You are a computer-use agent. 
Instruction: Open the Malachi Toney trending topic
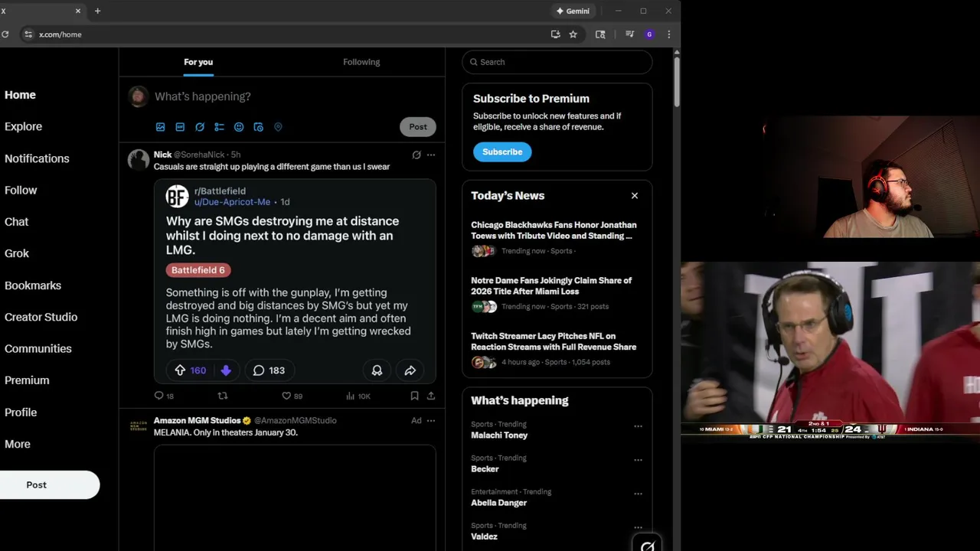(499, 435)
